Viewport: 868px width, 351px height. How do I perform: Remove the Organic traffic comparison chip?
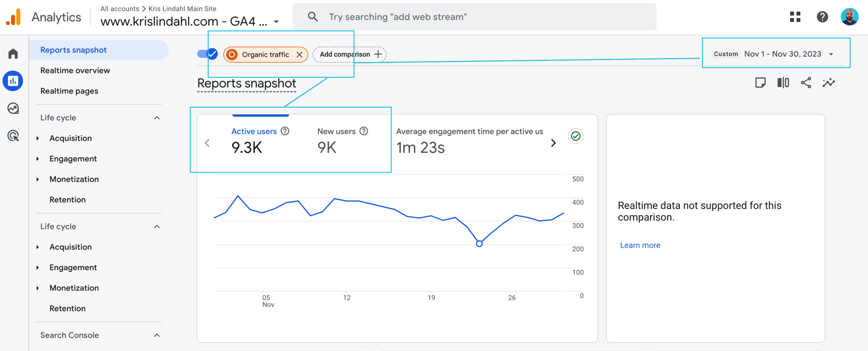click(299, 55)
